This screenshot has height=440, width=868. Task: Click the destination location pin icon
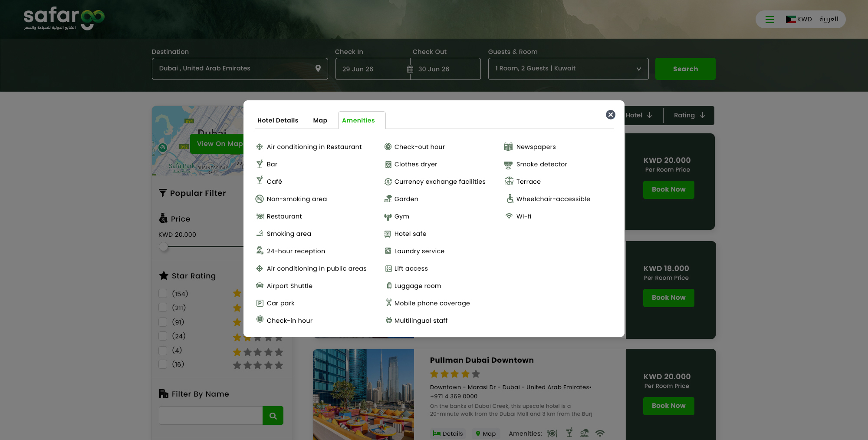click(x=318, y=69)
